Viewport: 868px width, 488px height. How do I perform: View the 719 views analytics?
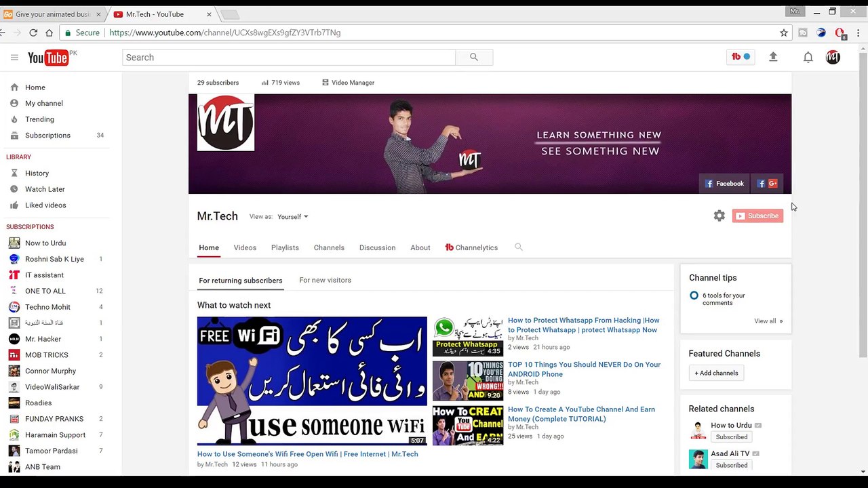[280, 83]
